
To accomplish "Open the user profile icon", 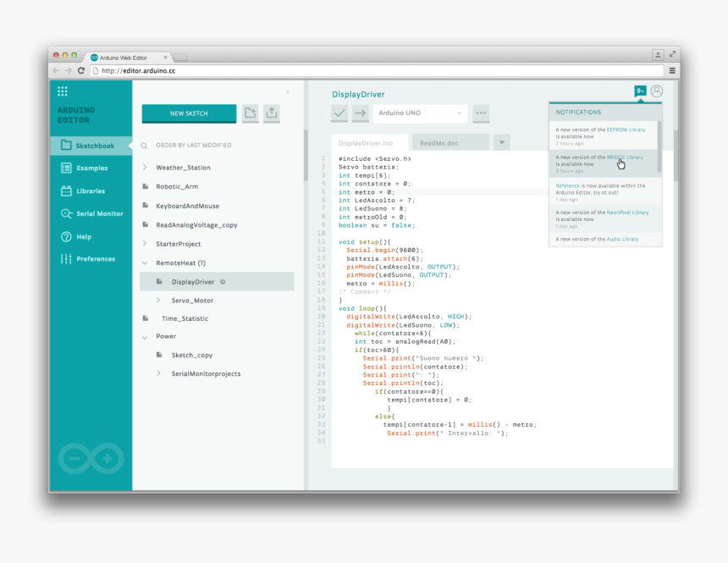I will coord(657,91).
